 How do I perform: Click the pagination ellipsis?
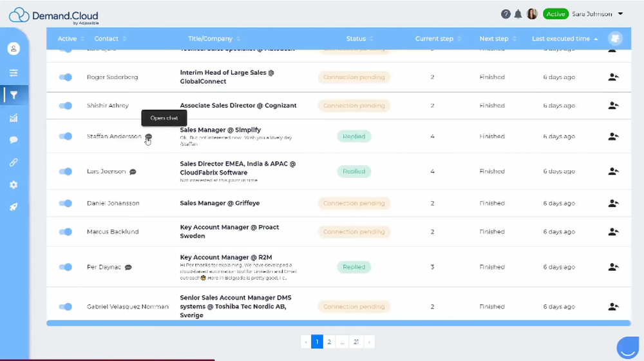pyautogui.click(x=342, y=342)
